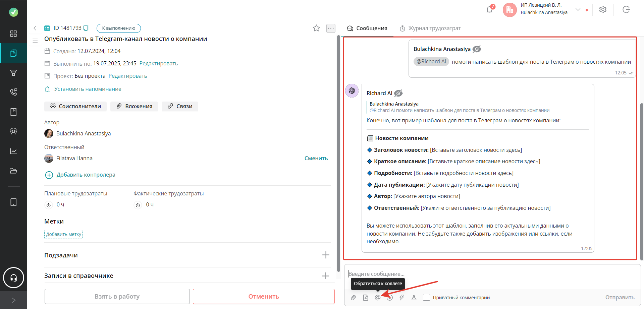The width and height of the screenshot is (644, 309).
Task: Add a record with Записи в справочнике plus
Action: (x=325, y=276)
